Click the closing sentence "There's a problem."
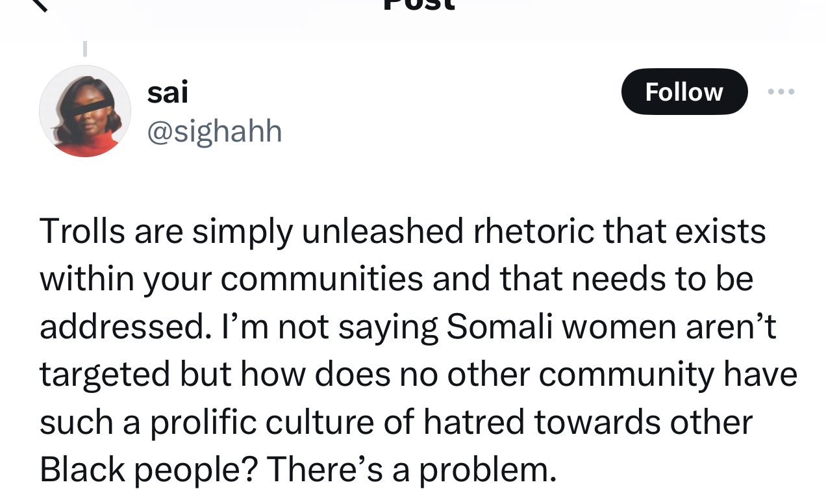826x504 pixels. [x=411, y=471]
